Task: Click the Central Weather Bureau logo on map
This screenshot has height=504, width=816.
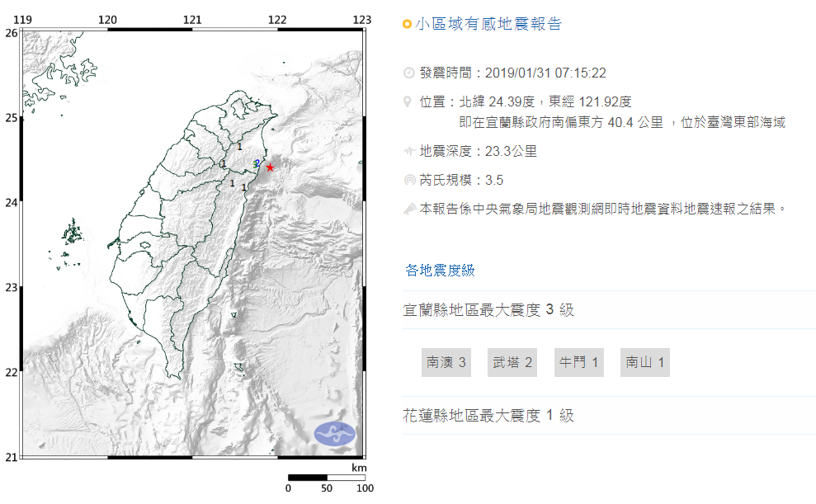Action: pos(335,434)
